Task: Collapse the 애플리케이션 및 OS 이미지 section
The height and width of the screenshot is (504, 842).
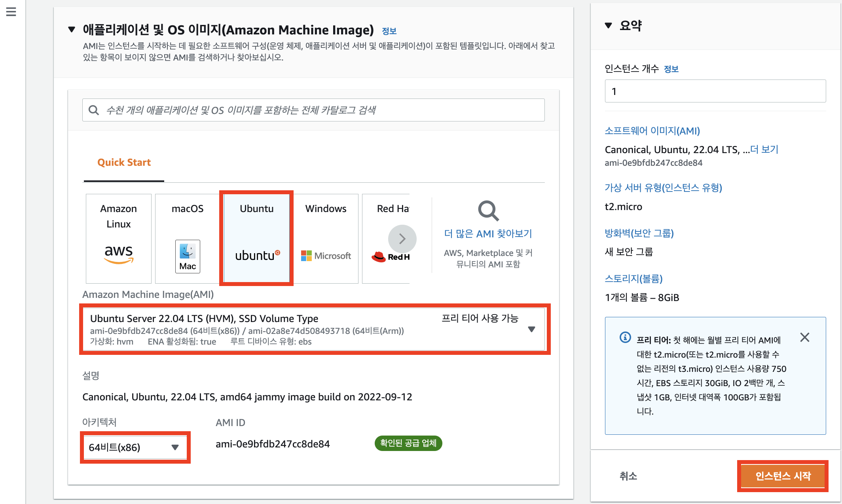Action: pos(72,29)
